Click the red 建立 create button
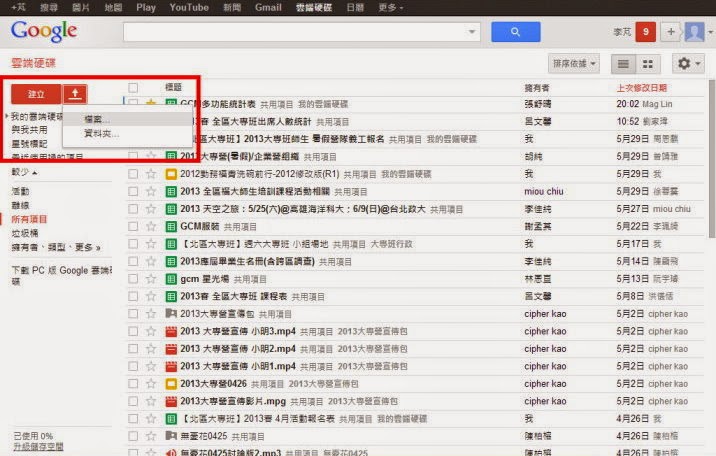 36,94
